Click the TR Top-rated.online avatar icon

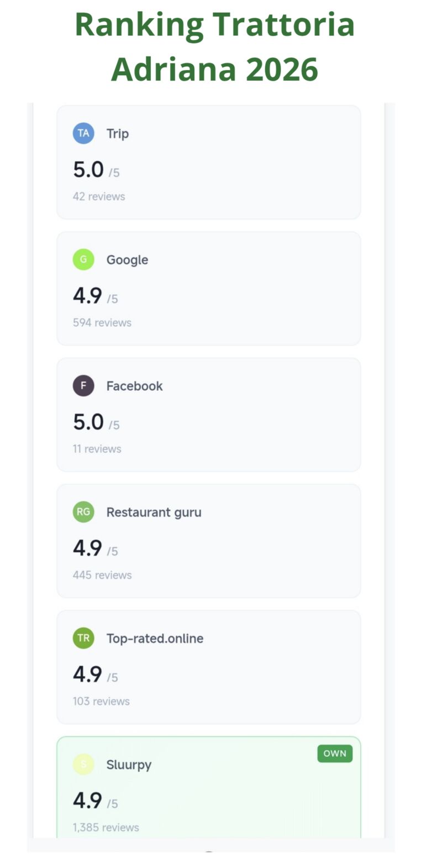click(83, 638)
